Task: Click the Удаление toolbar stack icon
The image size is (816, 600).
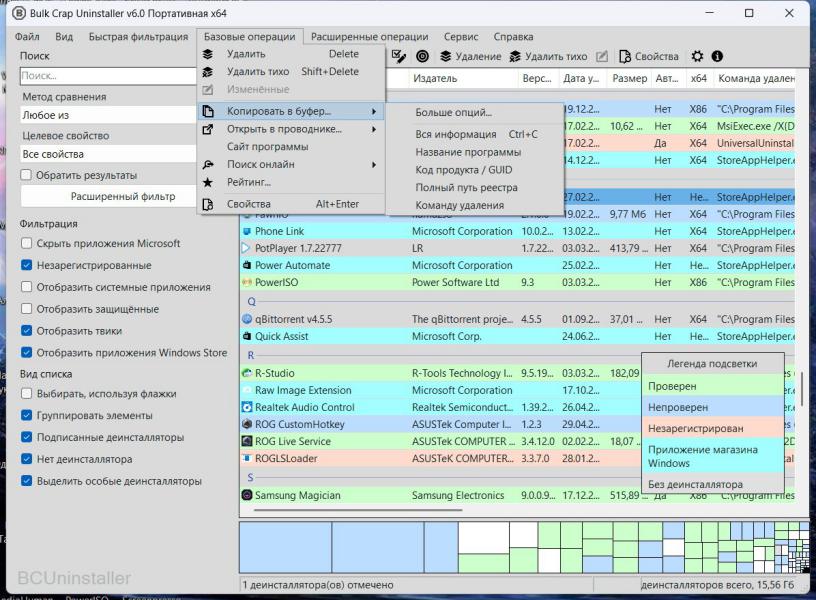Action: (x=446, y=56)
